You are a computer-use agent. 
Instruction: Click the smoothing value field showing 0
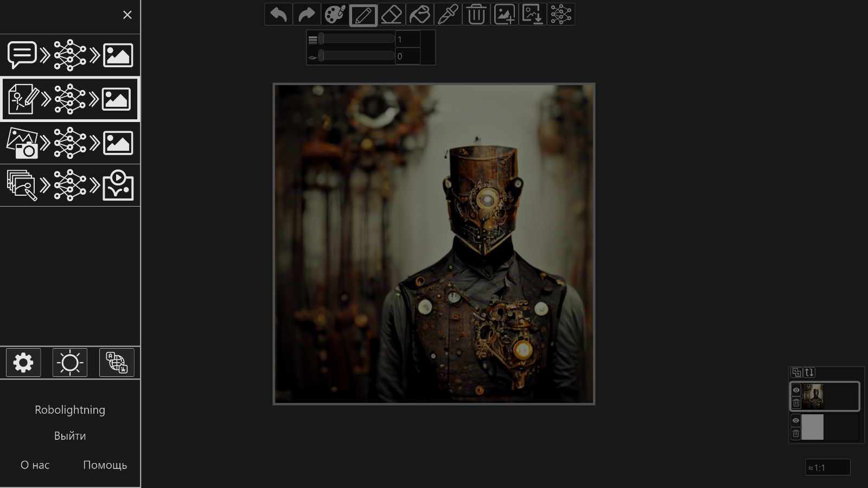pos(407,56)
